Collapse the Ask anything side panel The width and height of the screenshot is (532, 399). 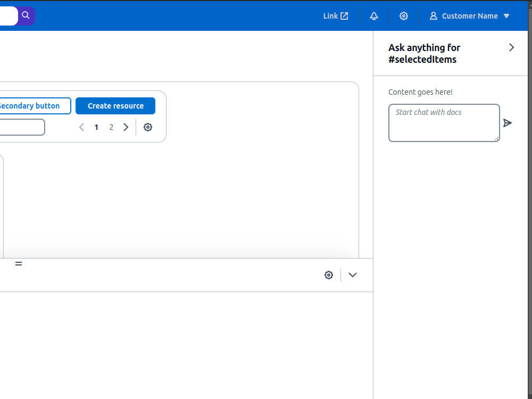pyautogui.click(x=511, y=47)
